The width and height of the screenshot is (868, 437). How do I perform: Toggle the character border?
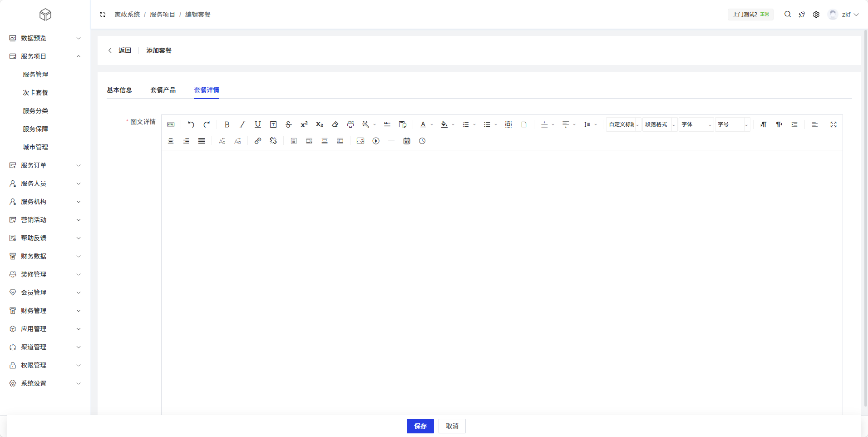point(273,124)
